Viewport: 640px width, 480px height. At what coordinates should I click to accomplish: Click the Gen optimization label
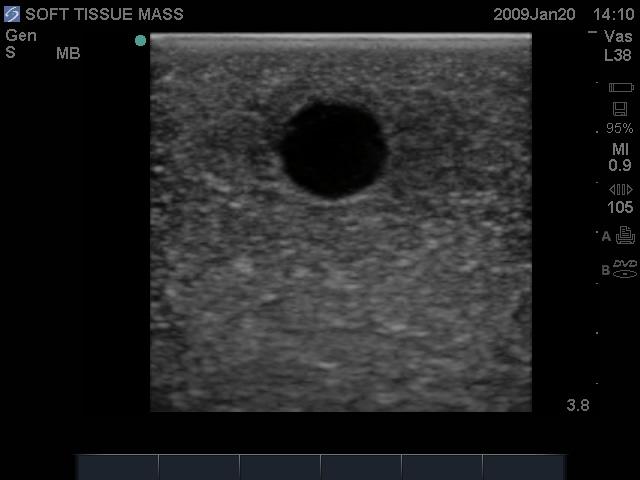pos(21,36)
